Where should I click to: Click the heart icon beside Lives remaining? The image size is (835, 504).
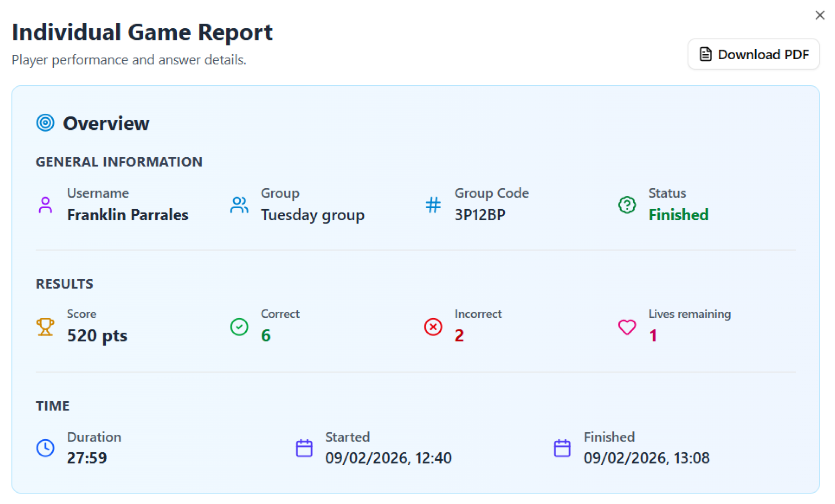coord(627,327)
